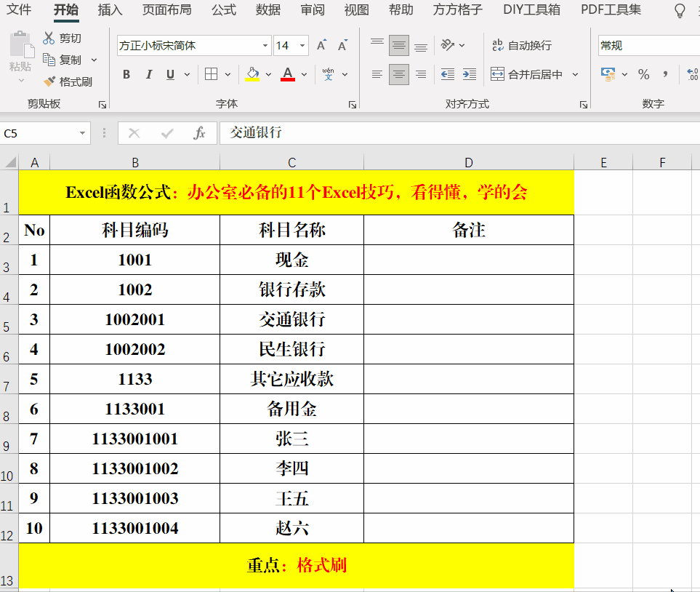Screen dimensions: 700x592
Task: Click the phonetic guide wén icon
Action: (x=328, y=74)
